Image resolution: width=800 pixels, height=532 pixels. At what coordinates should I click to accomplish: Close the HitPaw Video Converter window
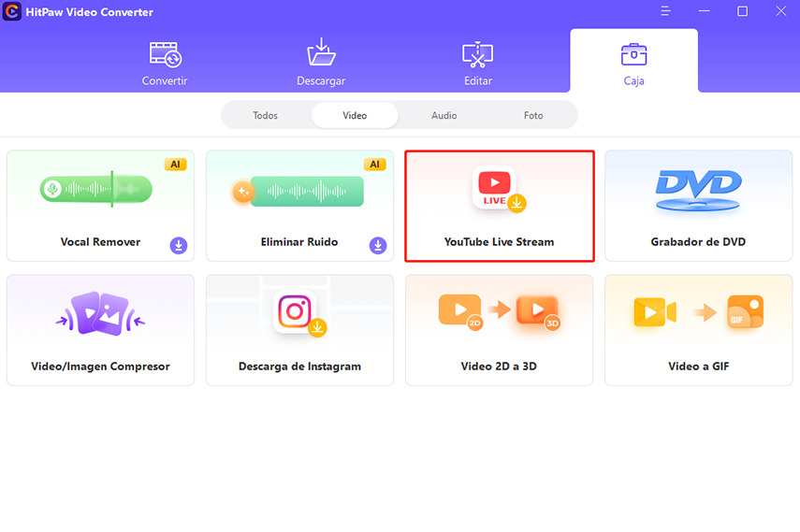[x=781, y=11]
